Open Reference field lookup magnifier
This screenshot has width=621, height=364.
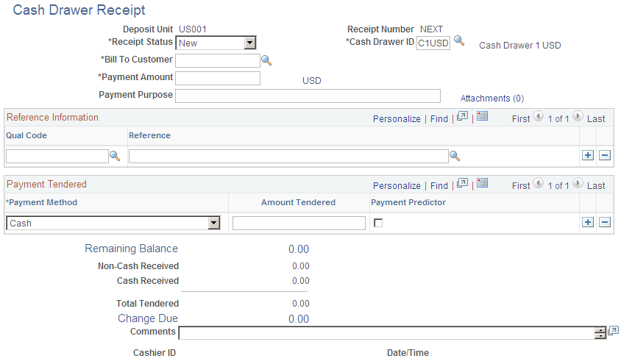coord(455,157)
